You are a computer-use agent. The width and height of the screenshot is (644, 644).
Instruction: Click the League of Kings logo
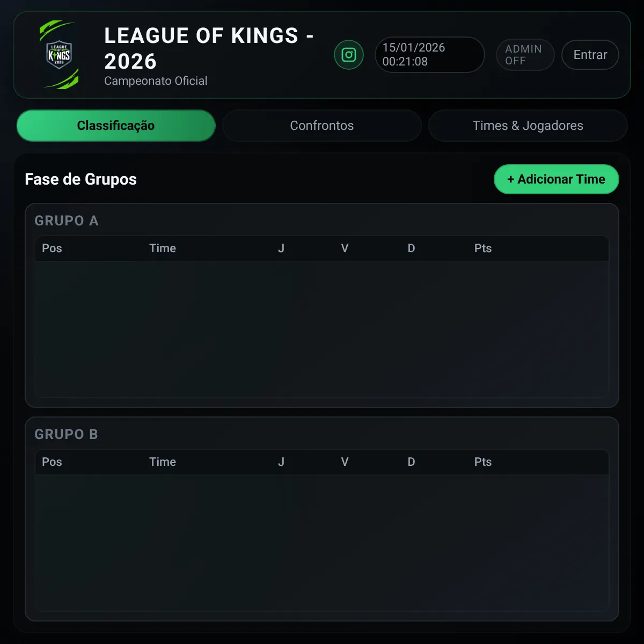(x=59, y=55)
